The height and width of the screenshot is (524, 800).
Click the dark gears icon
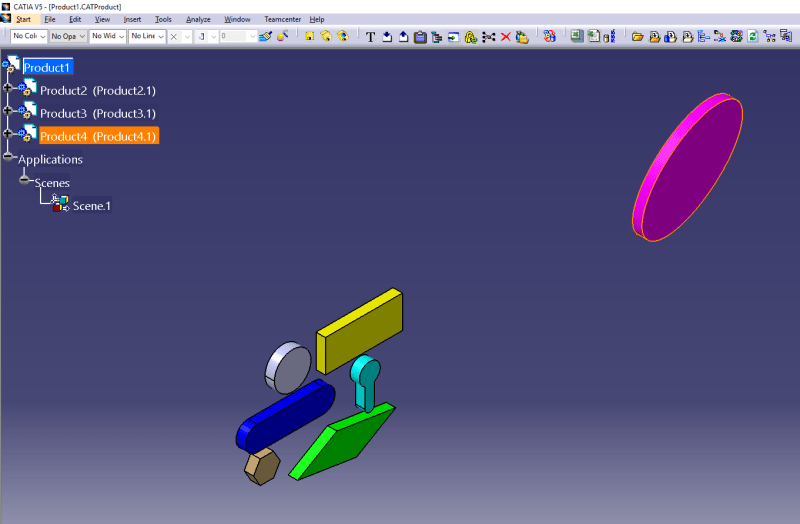(736, 36)
